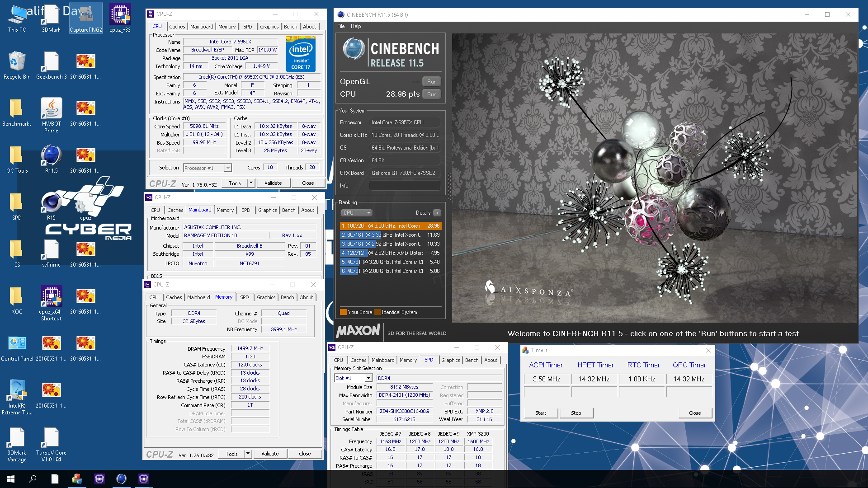
Task: Launch the wPrime shortcut
Action: (x=51, y=253)
